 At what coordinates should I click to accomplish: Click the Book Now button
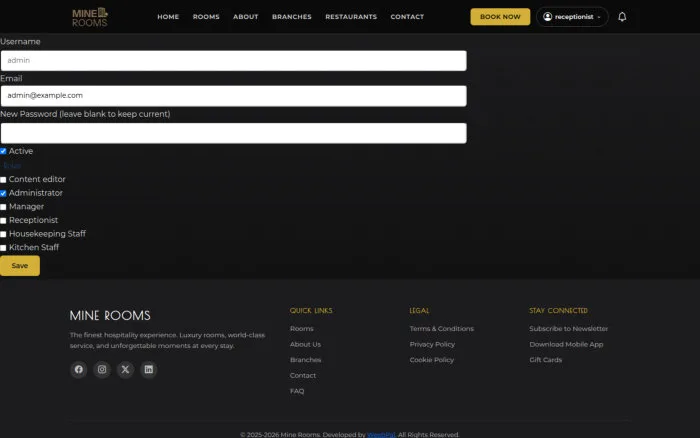click(500, 17)
